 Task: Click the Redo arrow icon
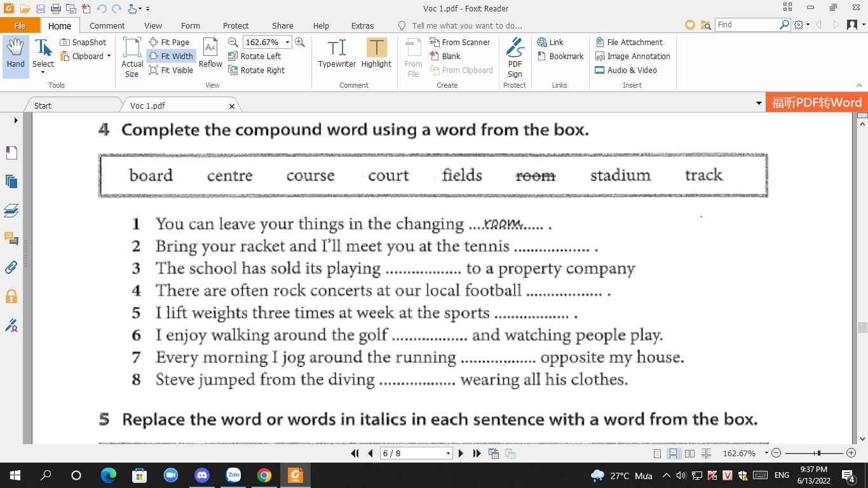tap(116, 9)
